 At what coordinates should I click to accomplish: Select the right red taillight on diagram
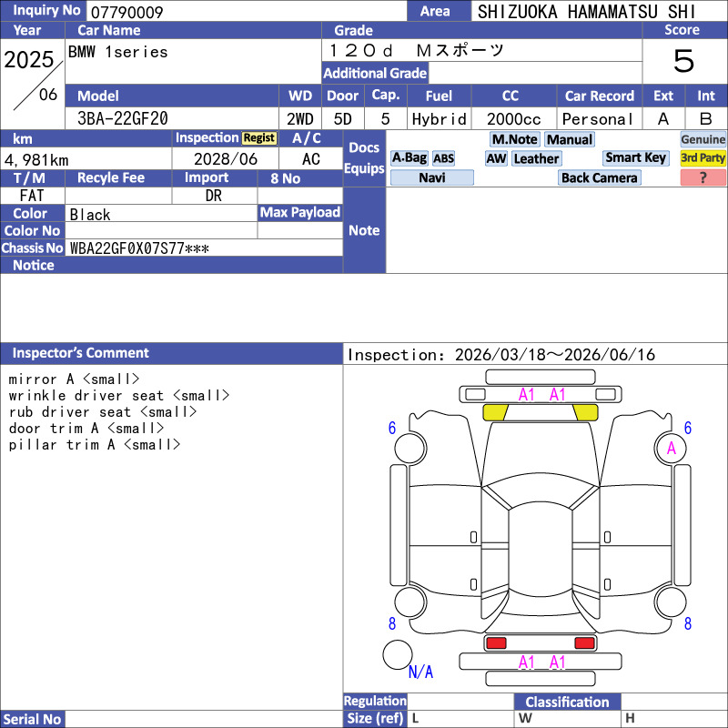pyautogui.click(x=583, y=643)
